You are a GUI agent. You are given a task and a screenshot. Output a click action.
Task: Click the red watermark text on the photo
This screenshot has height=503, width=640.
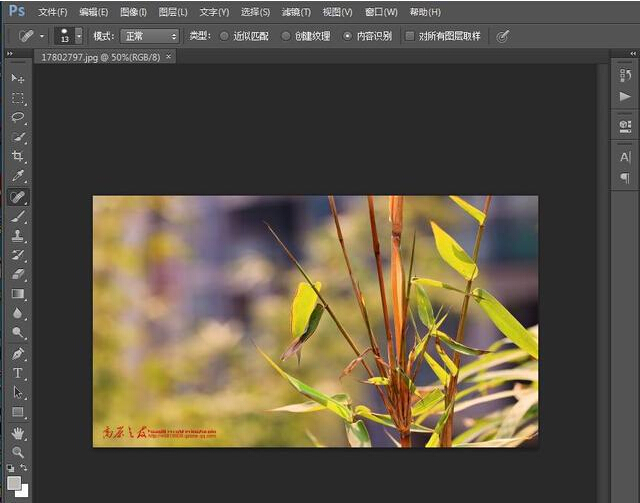point(159,433)
